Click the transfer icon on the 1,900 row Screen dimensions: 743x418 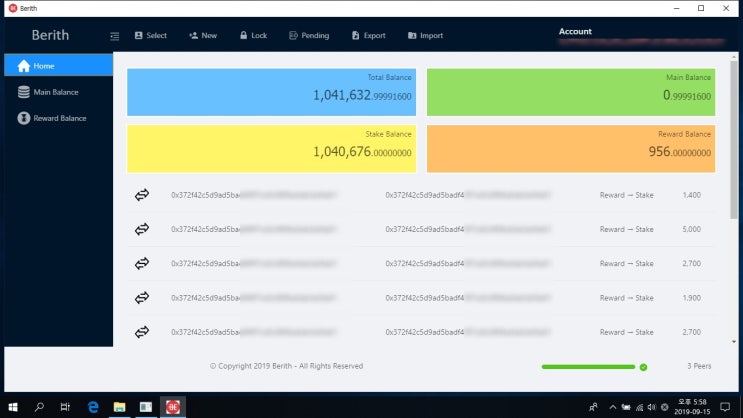[x=142, y=298]
